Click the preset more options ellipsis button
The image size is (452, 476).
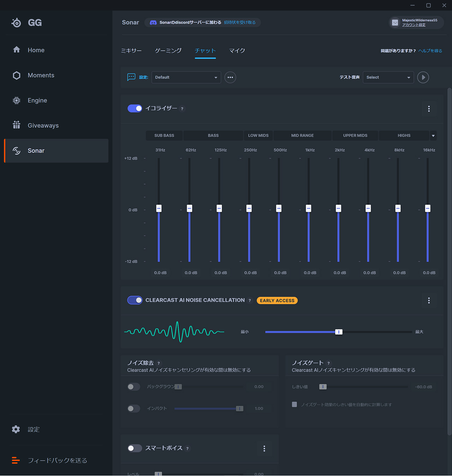click(x=230, y=77)
